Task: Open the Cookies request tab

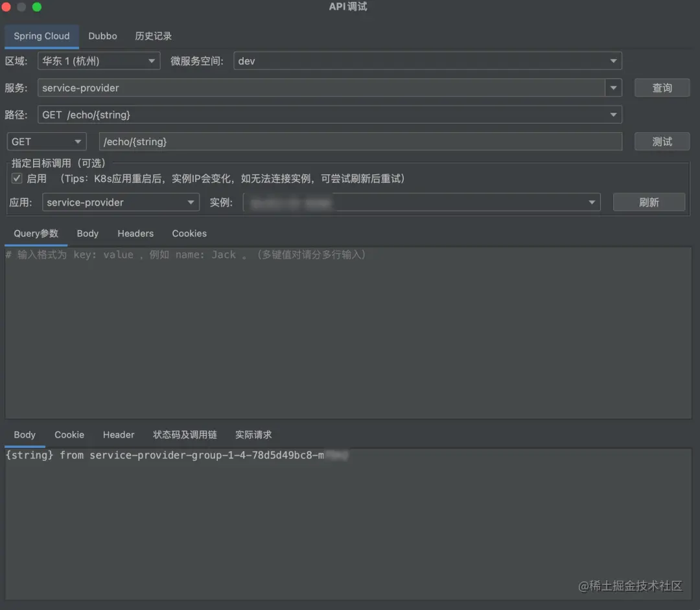Action: point(189,233)
